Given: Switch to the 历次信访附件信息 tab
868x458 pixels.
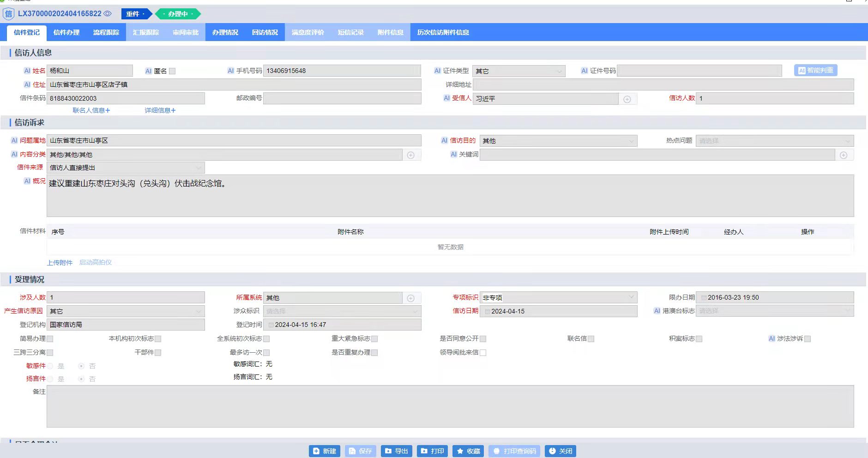Looking at the screenshot, I should (x=443, y=32).
